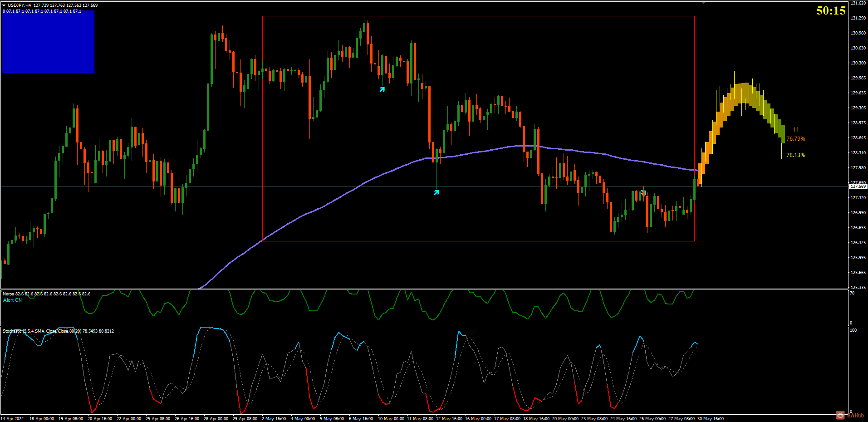Click price level 129.635 on the price scale
This screenshot has width=868, height=422.
858,93
